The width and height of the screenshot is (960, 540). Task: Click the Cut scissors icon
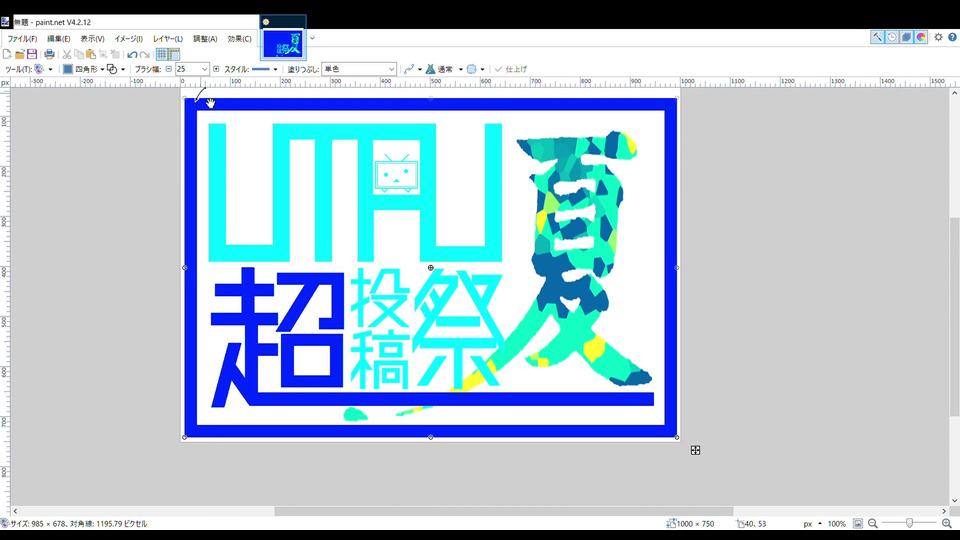[x=67, y=54]
